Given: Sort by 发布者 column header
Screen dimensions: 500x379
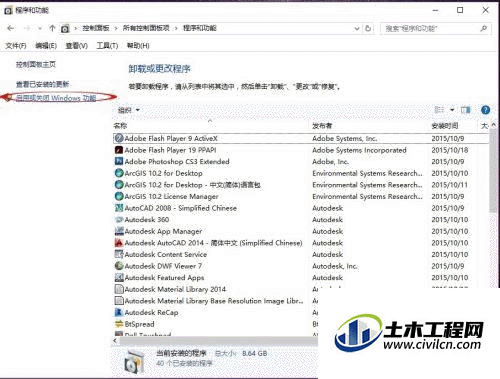Looking at the screenshot, I should [322, 126].
